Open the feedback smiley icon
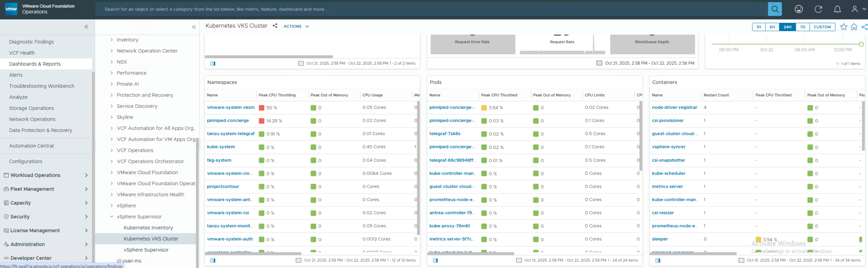Viewport: 868px width, 268px height. point(798,9)
